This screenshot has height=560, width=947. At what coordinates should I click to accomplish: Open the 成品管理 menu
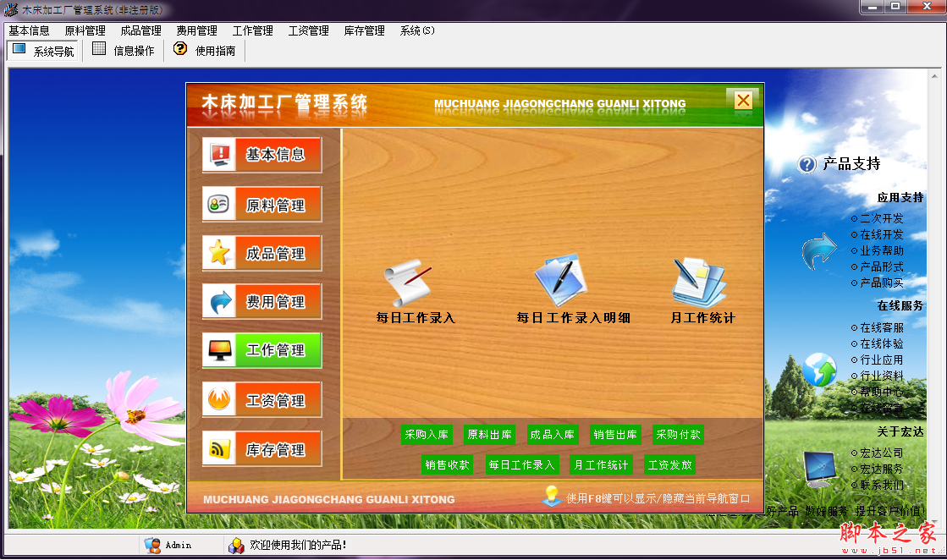click(x=140, y=30)
